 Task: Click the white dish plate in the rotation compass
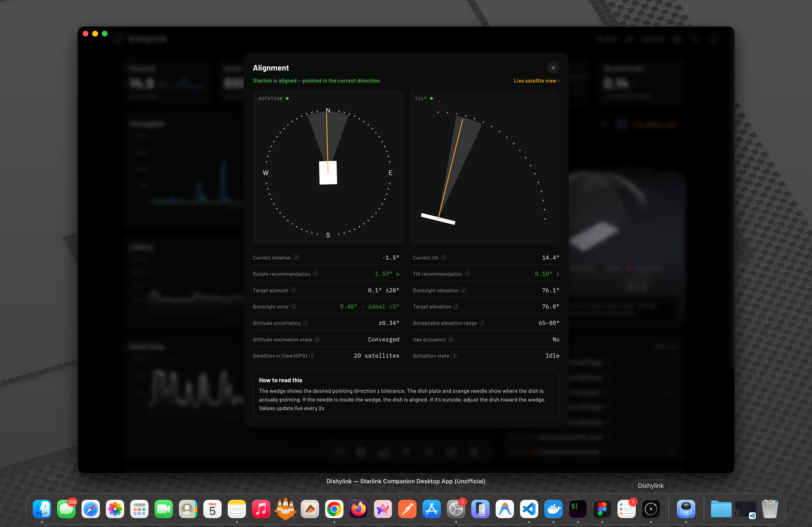[328, 173]
